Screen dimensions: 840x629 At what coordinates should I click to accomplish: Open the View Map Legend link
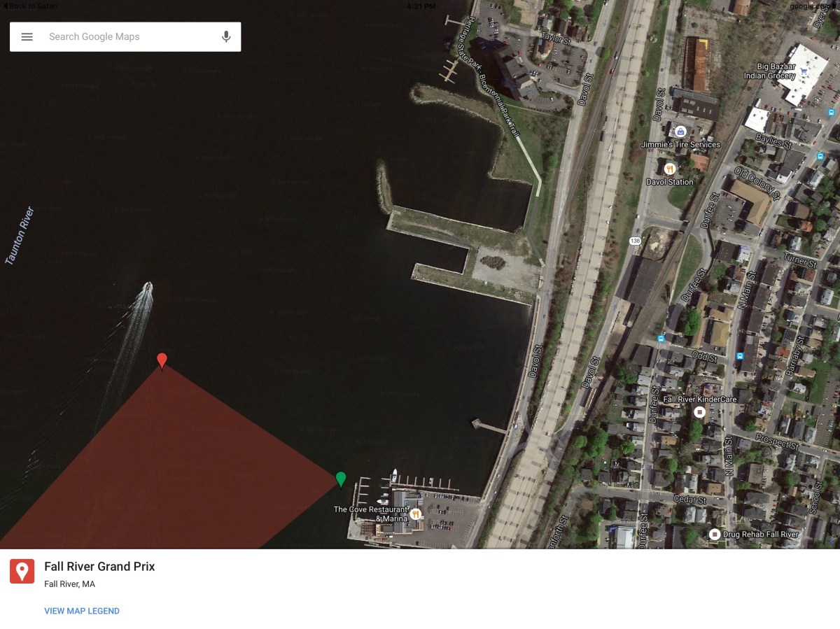pyautogui.click(x=82, y=611)
